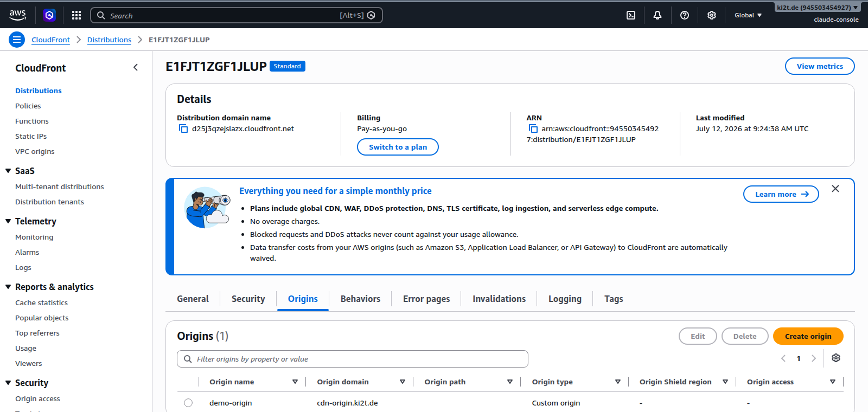Click the Amazon Q icon in search bar
This screenshot has height=412, width=868.
point(371,15)
